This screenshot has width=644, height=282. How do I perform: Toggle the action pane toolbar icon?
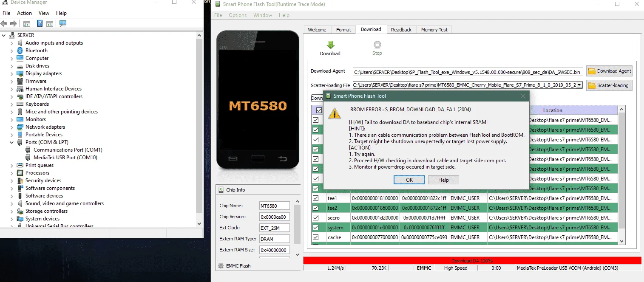pyautogui.click(x=50, y=24)
